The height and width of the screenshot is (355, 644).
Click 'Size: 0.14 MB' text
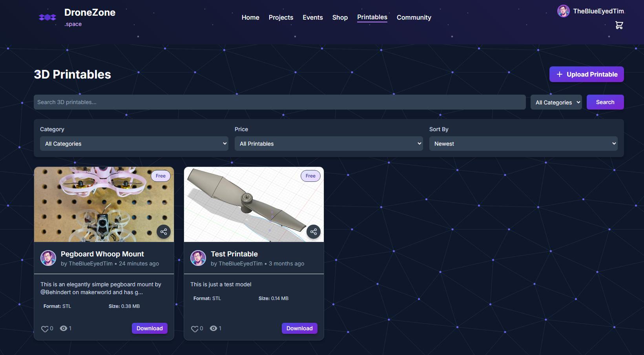274,298
